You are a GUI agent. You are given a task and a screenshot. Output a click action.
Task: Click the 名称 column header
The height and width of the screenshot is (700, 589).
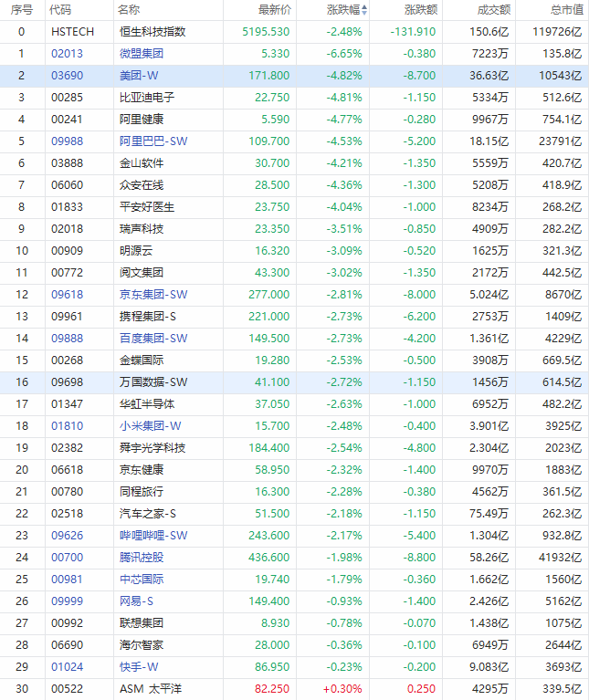click(x=129, y=10)
